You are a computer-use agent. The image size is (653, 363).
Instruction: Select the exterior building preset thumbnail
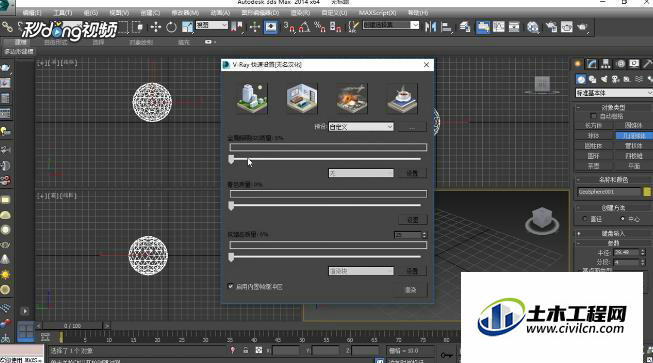pos(252,98)
